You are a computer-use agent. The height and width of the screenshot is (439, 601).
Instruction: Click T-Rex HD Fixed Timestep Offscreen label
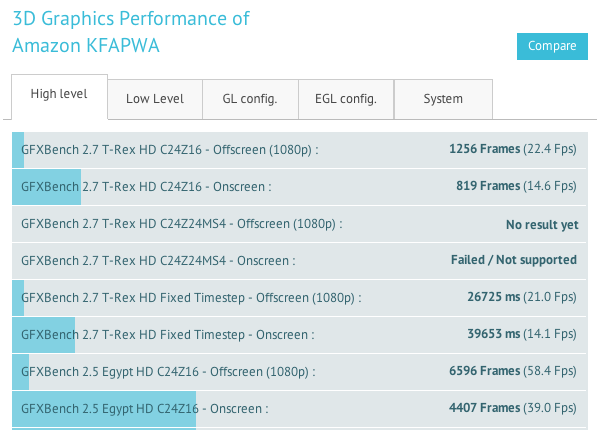coord(191,297)
